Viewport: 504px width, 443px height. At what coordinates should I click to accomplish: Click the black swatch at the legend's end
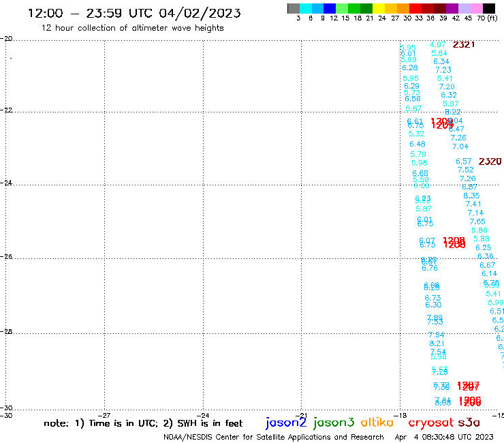coord(488,8)
